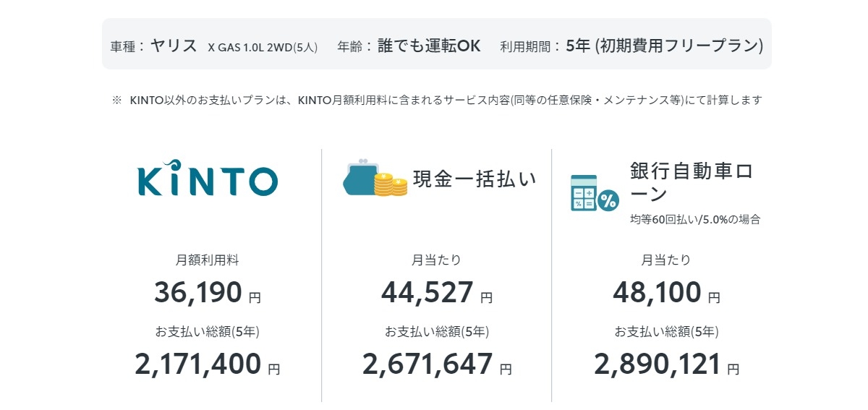Click KINTO total payment 2,171,400 円

[207, 364]
